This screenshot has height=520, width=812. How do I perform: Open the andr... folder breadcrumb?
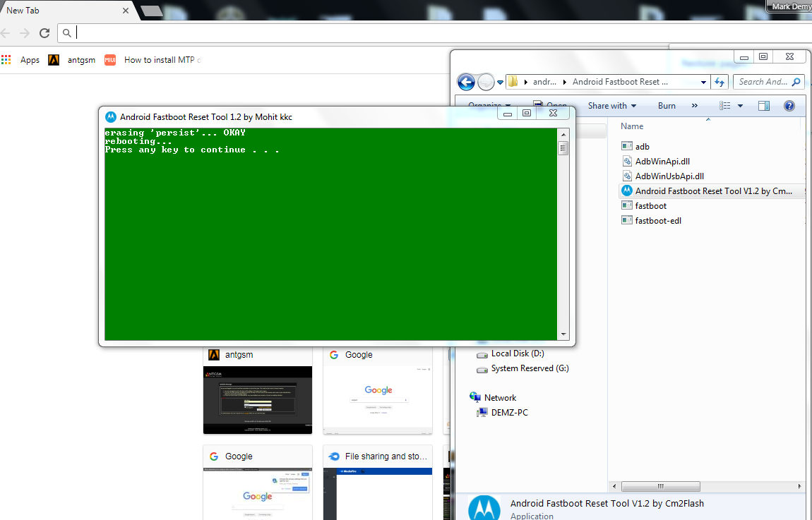point(544,82)
